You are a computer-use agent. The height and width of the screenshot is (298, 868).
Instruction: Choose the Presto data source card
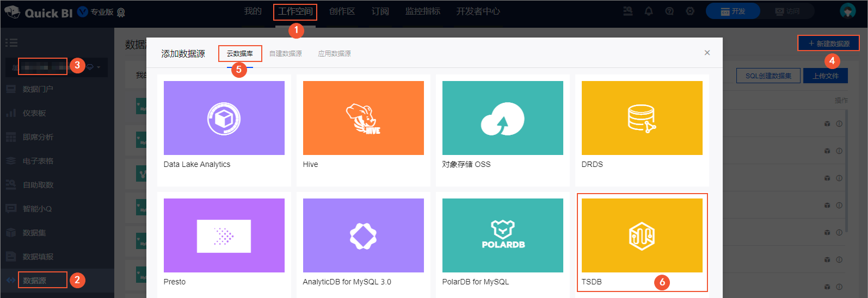click(x=224, y=245)
